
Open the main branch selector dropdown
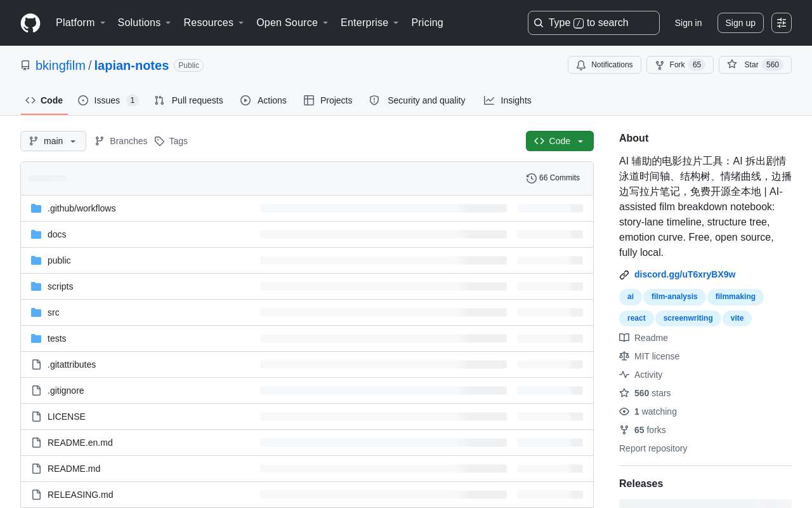coord(53,141)
